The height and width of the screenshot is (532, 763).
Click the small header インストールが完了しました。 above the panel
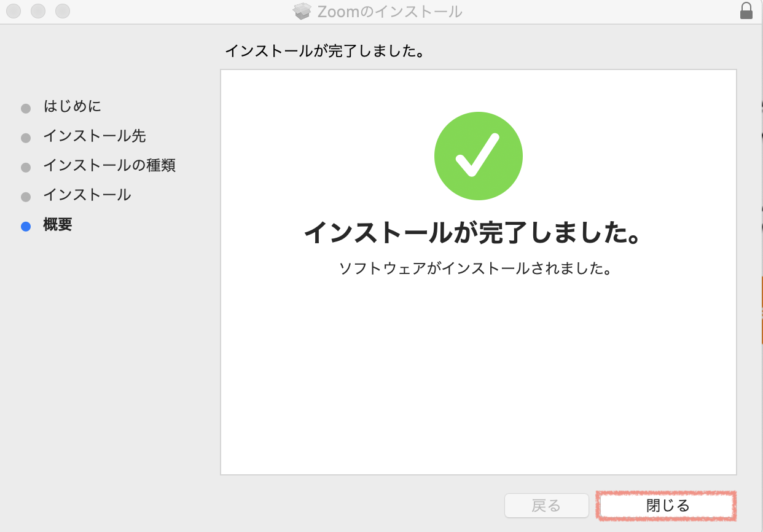point(325,51)
